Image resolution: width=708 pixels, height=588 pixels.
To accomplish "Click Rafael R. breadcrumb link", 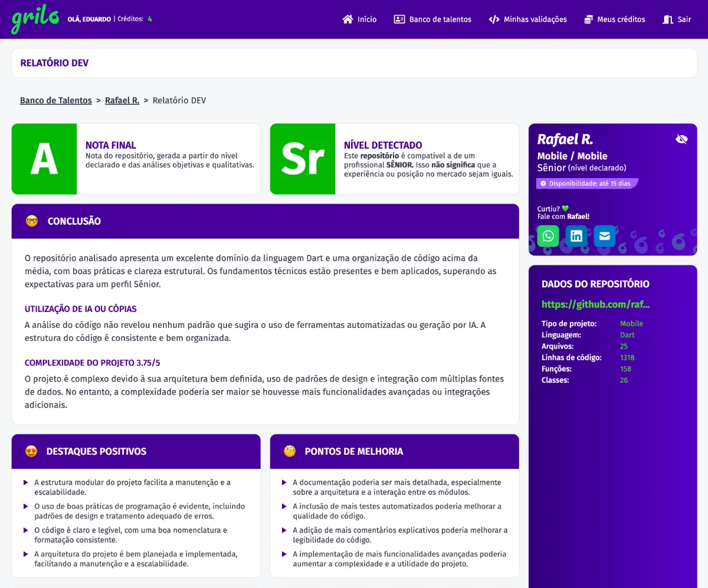I will [122, 100].
